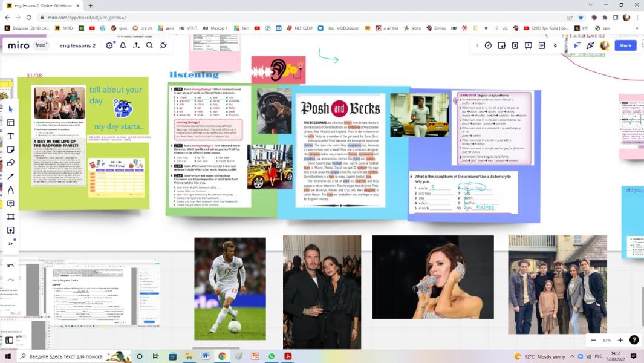The width and height of the screenshot is (644, 363).
Task: Reload the browser page
Action: 29,18
